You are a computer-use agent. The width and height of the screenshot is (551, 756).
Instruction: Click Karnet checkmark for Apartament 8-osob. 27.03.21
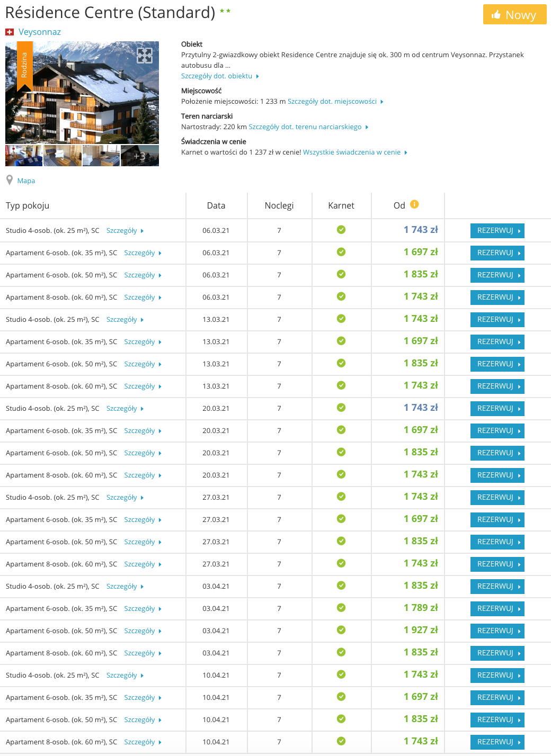tap(341, 563)
